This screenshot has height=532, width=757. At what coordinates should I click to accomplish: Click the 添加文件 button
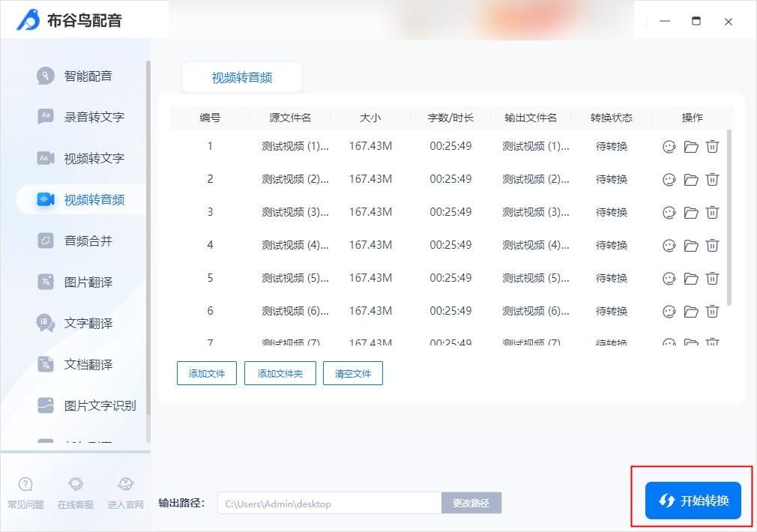(x=207, y=373)
